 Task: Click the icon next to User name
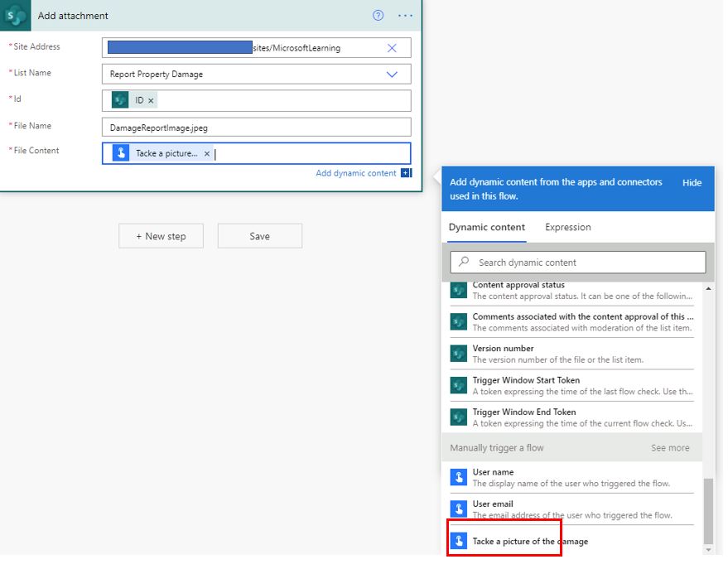[459, 477]
